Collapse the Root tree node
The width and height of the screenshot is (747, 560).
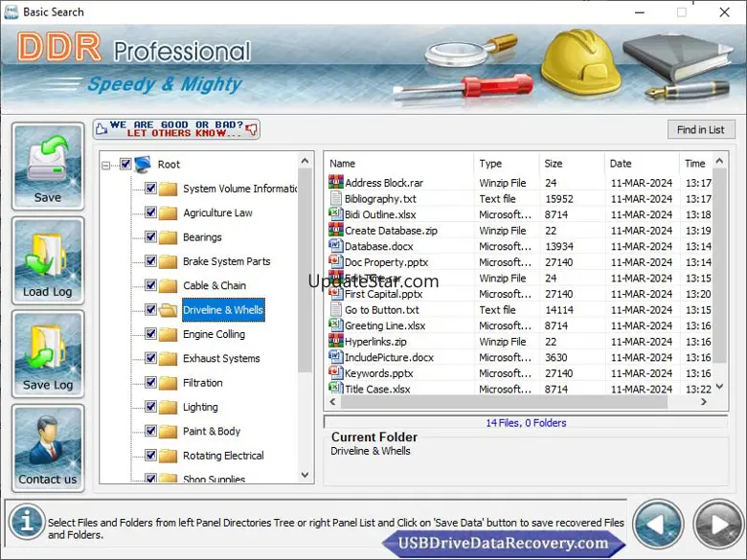pyautogui.click(x=105, y=166)
